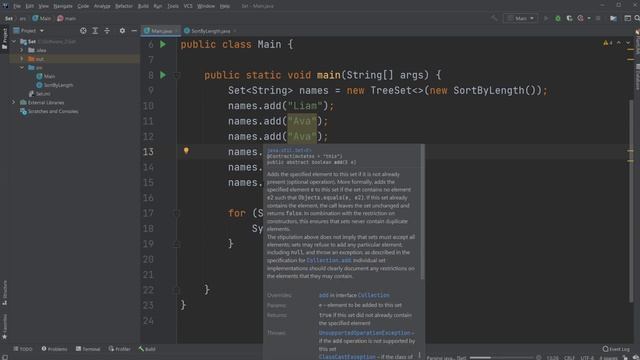640x360 pixels.
Task: Expand External Libraries node
Action: tap(13, 102)
